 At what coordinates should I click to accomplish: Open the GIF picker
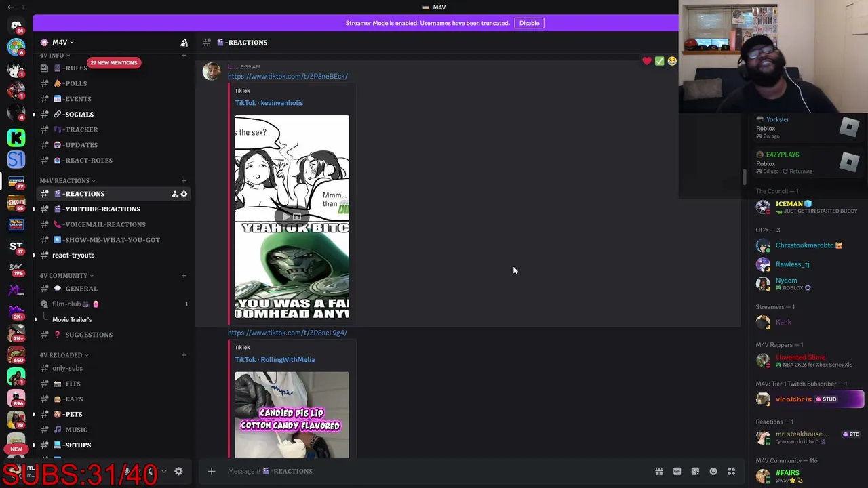click(677, 471)
